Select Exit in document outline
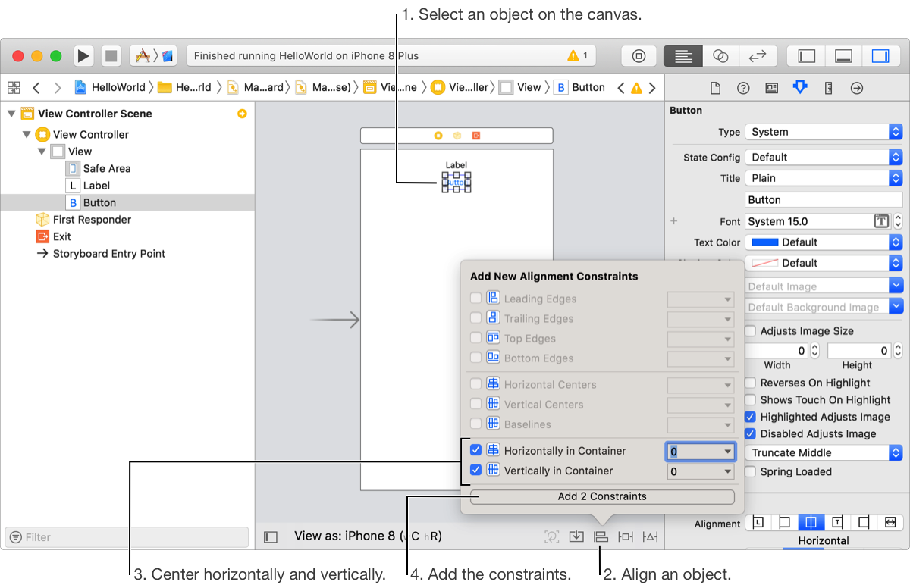Viewport: 910px width, 588px height. (53, 236)
